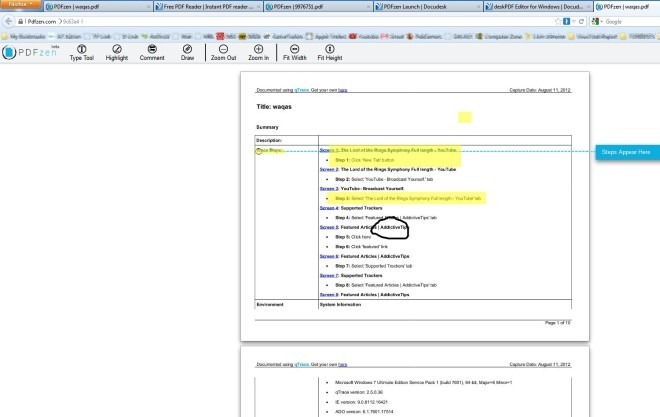Screen dimensions: 660x417
Task: Reload the page in address bar
Action: click(x=581, y=21)
